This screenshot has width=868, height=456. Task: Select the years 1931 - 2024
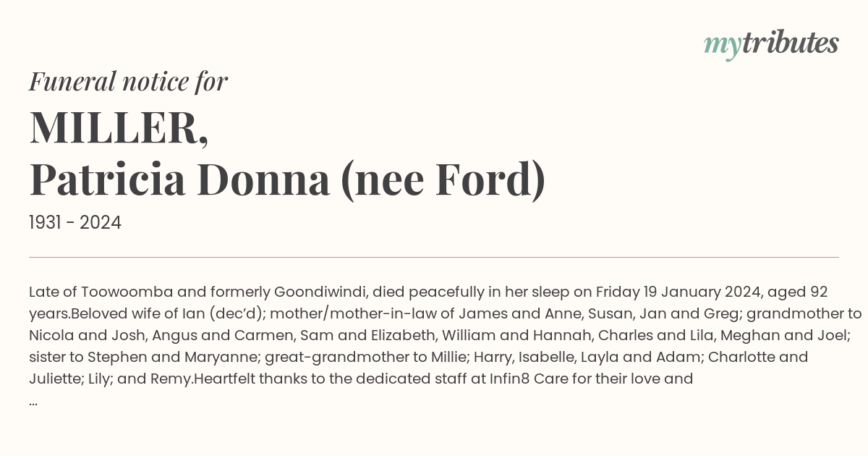(75, 223)
